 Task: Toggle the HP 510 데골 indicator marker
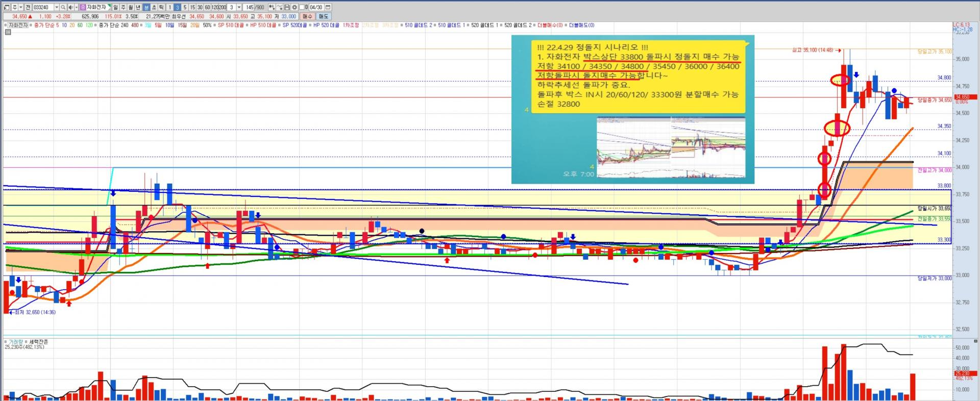[x=248, y=25]
